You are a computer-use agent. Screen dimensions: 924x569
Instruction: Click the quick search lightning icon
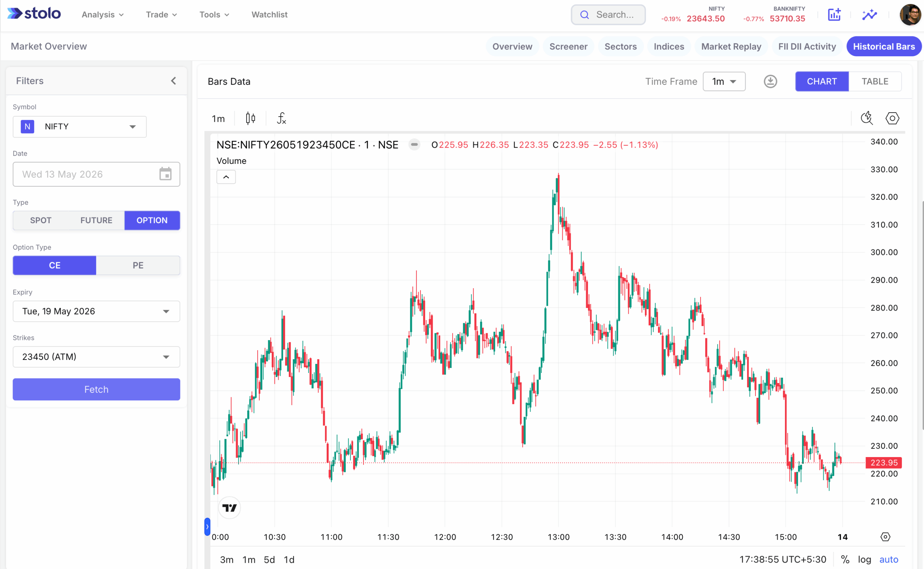[867, 118]
